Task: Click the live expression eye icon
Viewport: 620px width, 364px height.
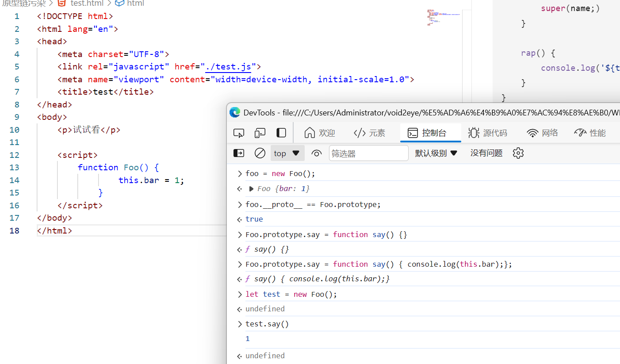Action: tap(316, 153)
